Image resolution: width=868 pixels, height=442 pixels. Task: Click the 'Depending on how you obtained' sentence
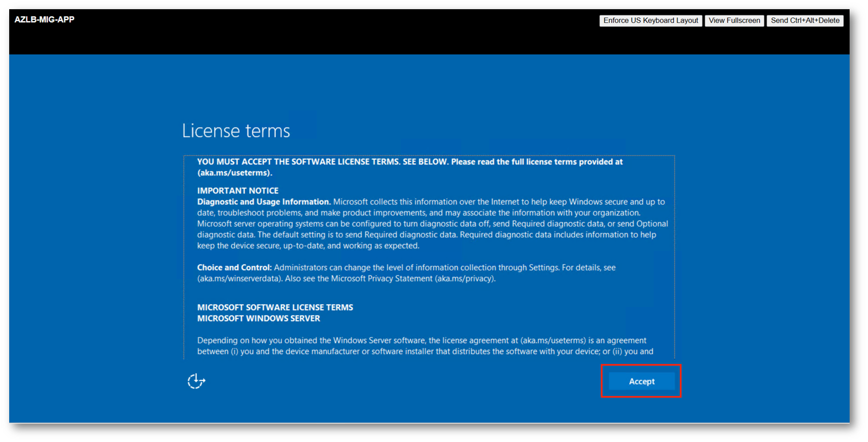(x=425, y=346)
